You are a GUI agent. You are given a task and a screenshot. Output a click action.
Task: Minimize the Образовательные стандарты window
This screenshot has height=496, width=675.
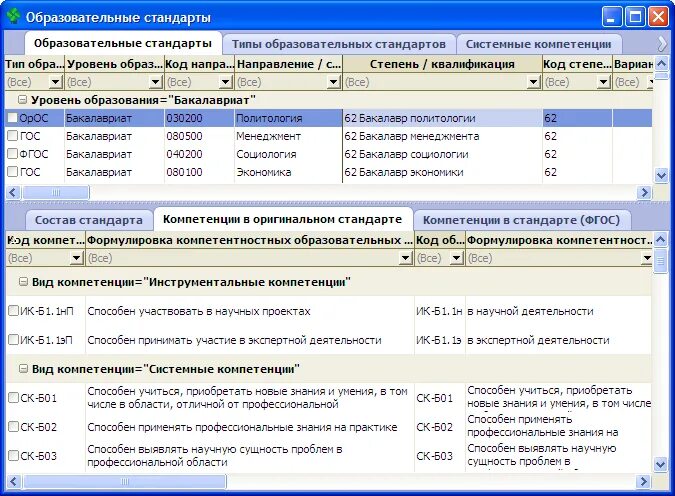tap(612, 17)
